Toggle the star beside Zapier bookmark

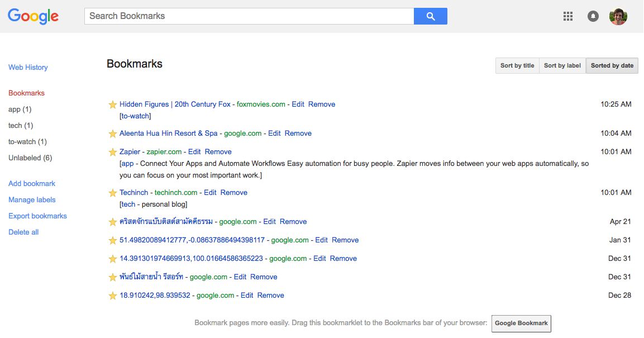(x=113, y=152)
